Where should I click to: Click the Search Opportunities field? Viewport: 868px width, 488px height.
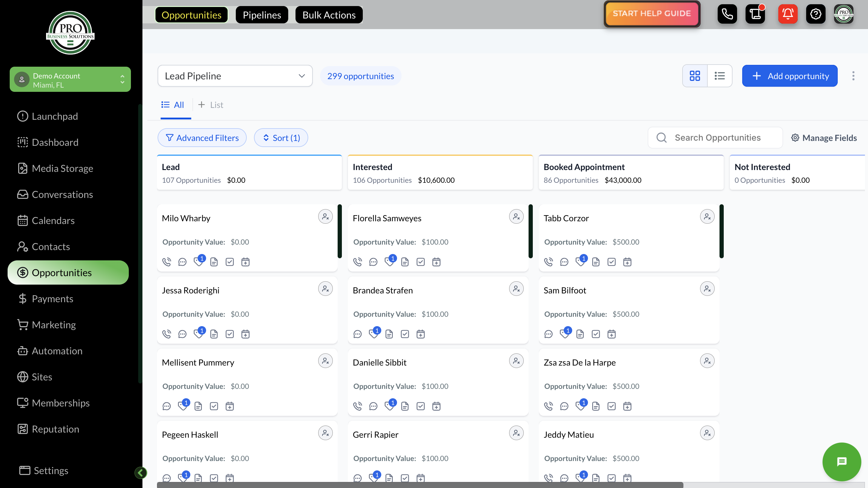tap(718, 138)
